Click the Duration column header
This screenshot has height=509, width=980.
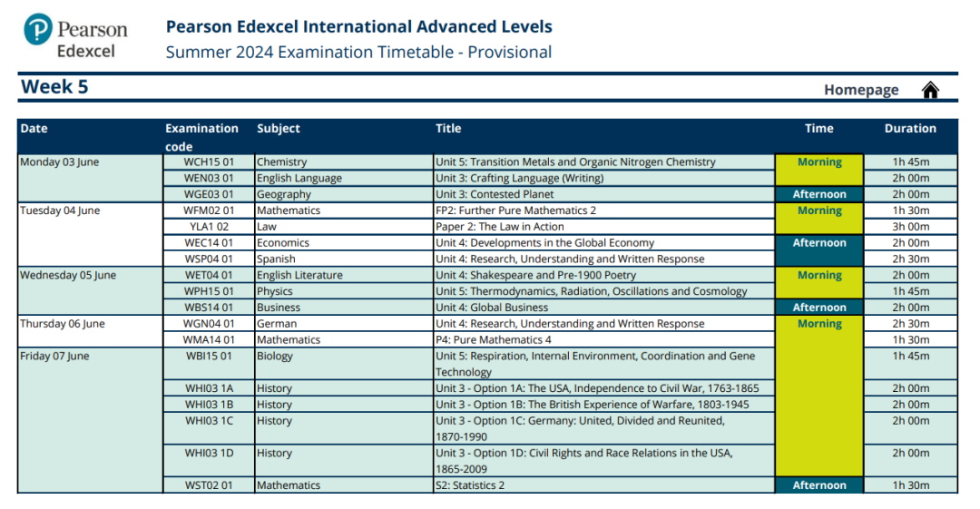(910, 128)
